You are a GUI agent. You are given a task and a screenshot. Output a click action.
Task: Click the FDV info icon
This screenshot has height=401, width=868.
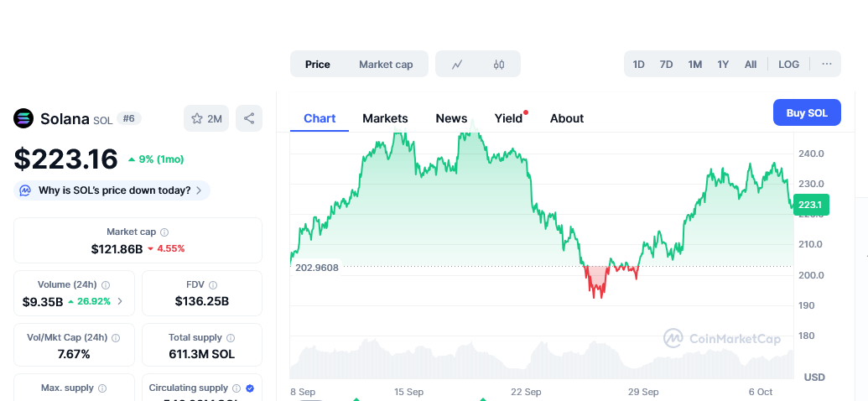(x=213, y=285)
